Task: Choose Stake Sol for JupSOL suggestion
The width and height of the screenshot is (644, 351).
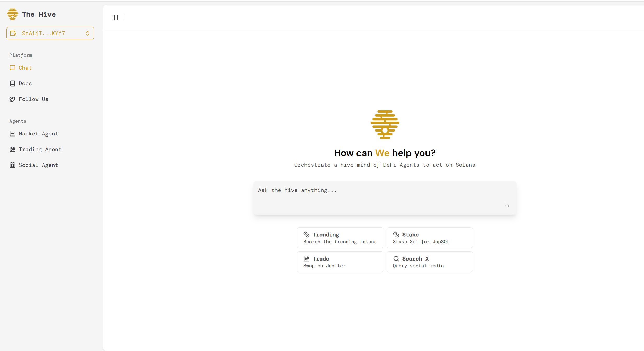Action: [429, 238]
